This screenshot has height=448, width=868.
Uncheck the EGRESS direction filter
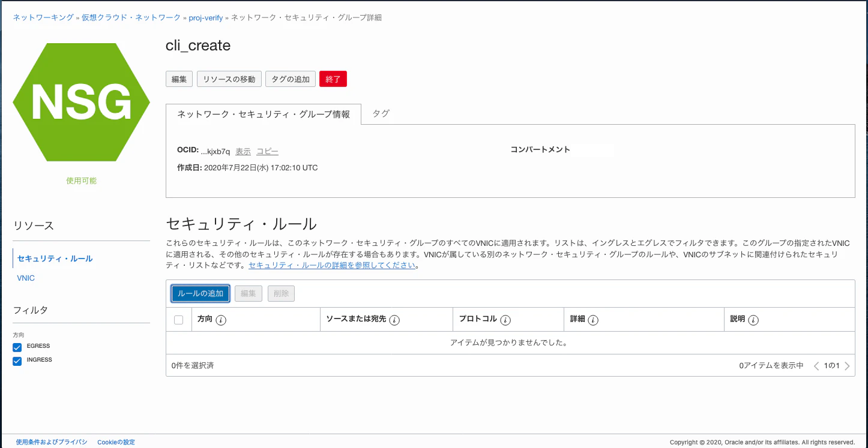(x=17, y=348)
